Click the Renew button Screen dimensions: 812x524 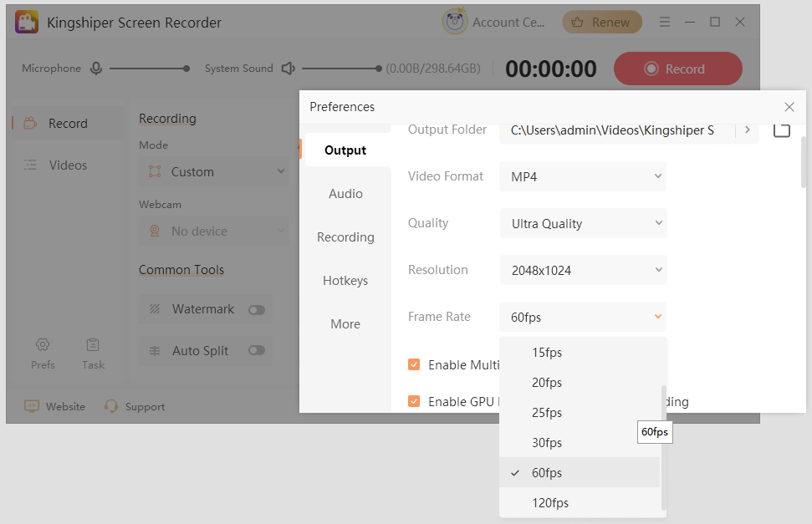point(602,23)
